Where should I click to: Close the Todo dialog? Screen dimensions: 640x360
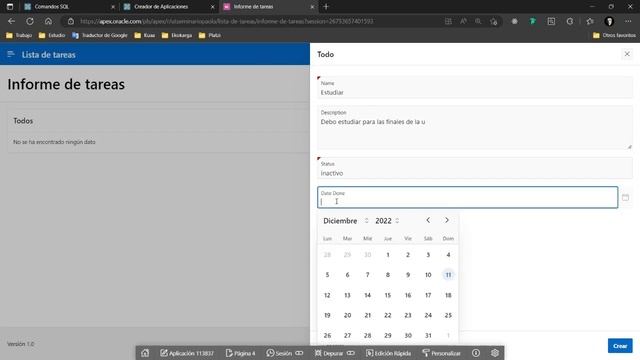point(627,54)
